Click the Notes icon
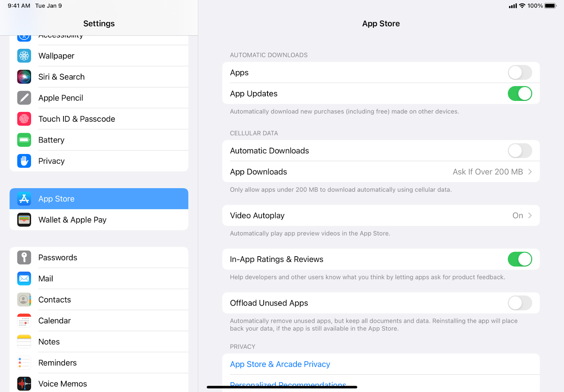564x392 pixels. point(24,342)
